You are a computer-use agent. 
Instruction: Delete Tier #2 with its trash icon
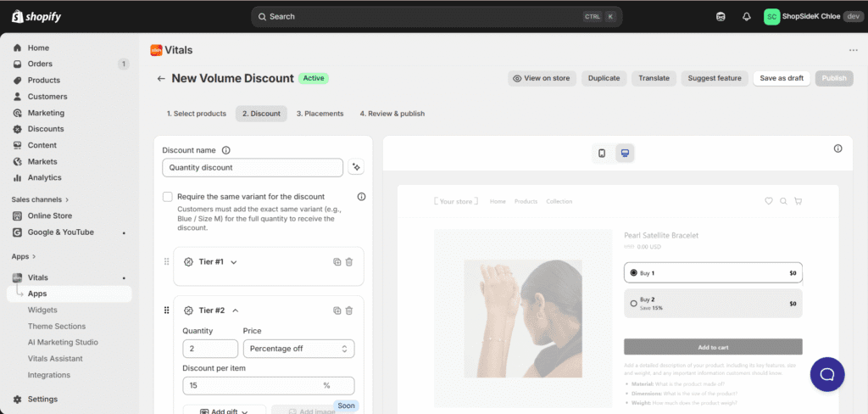tap(348, 310)
